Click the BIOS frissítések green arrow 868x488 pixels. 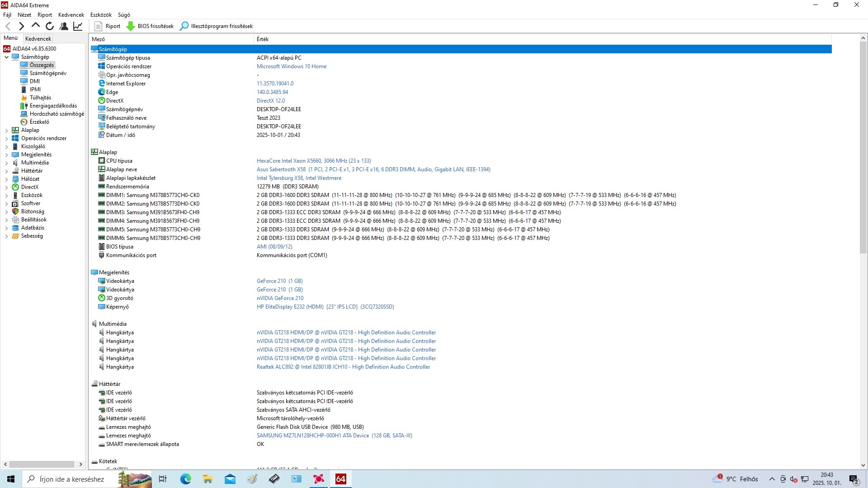coord(131,26)
